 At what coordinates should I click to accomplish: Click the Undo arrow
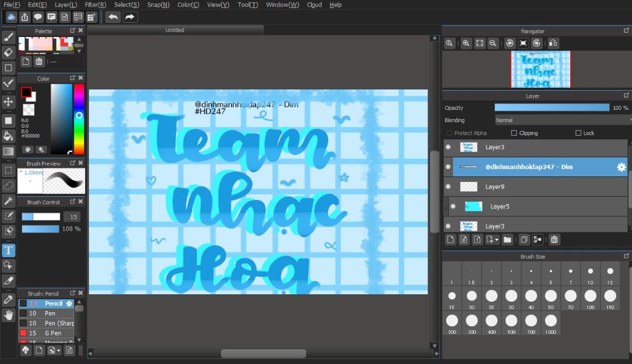click(114, 17)
